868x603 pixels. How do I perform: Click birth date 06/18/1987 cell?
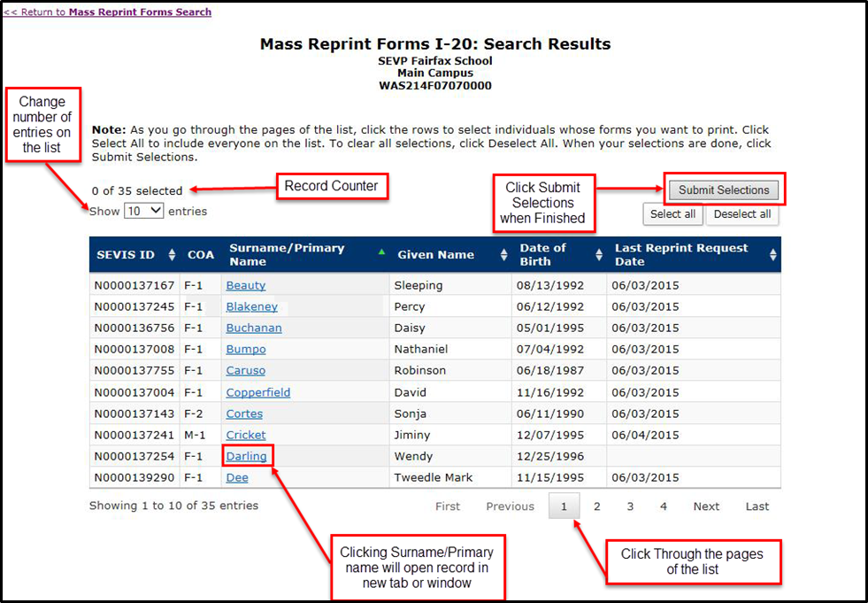tap(559, 370)
